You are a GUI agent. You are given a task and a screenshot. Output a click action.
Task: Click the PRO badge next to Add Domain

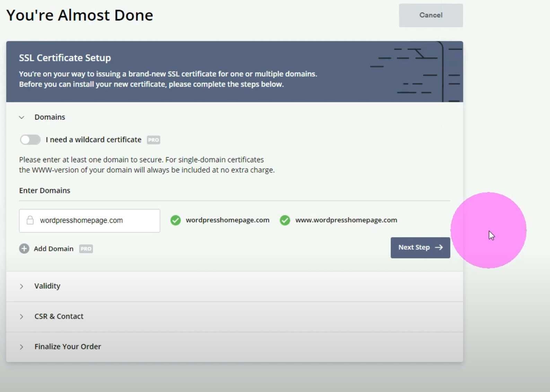(86, 249)
